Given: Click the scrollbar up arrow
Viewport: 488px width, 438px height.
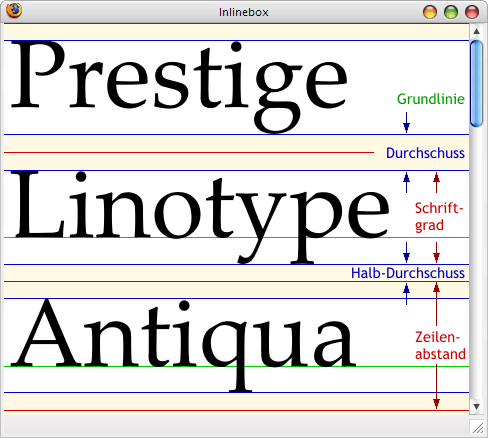Looking at the screenshot, I should point(476,31).
